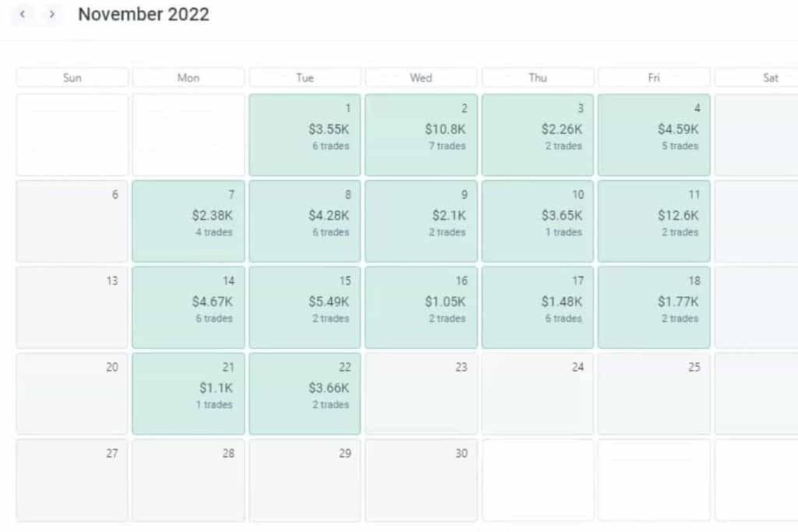Screen dimensions: 798x532
Task: Click November 21 cell with $1.1K
Action: pyautogui.click(x=189, y=393)
